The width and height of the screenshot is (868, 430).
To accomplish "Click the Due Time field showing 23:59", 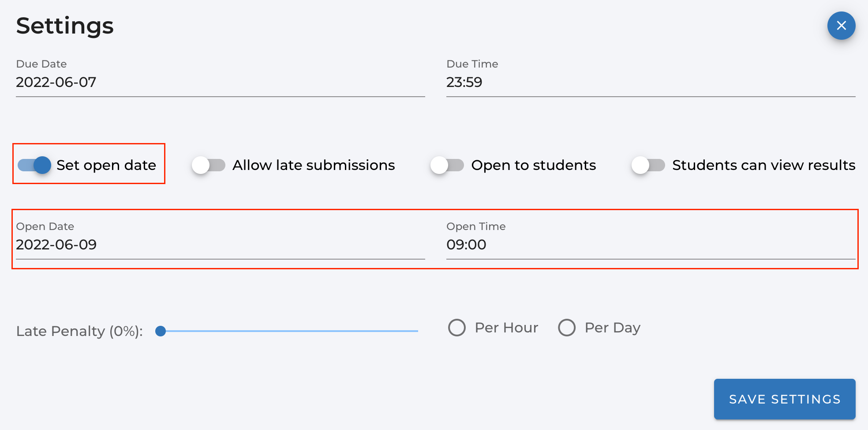I will tap(651, 82).
